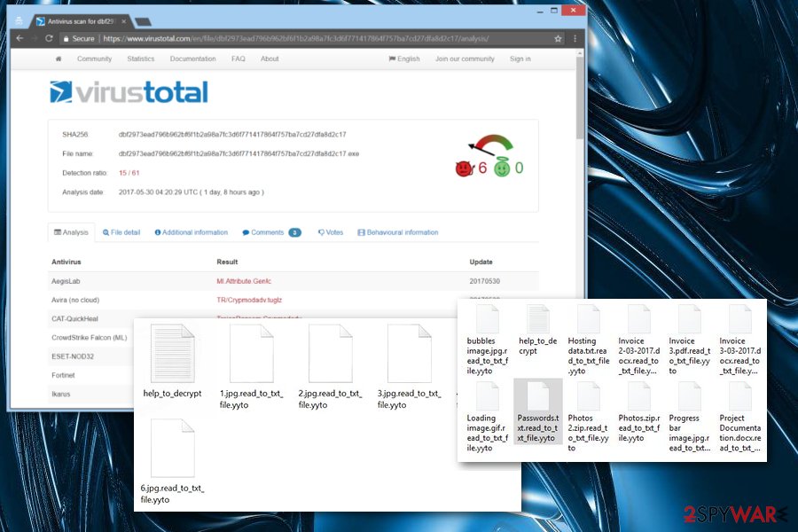Open a new browser tab
Viewport: 798px width, 532px height.
point(143,21)
